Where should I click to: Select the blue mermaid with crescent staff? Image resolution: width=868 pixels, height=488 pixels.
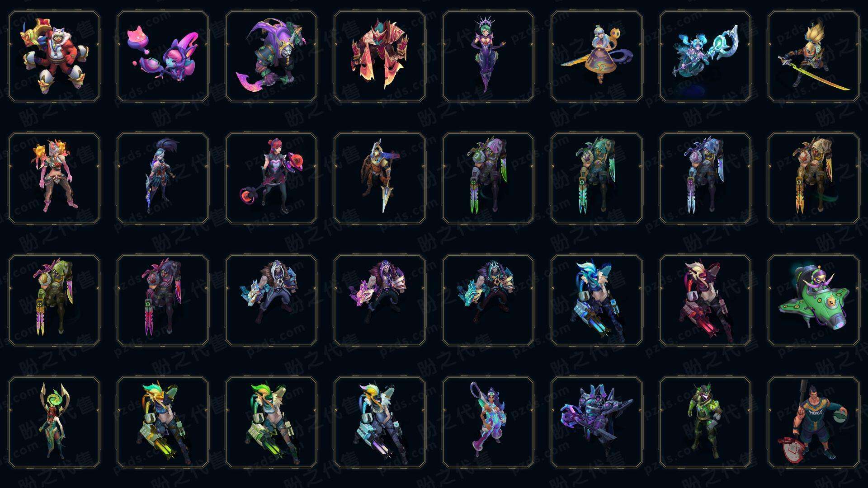tap(705, 56)
